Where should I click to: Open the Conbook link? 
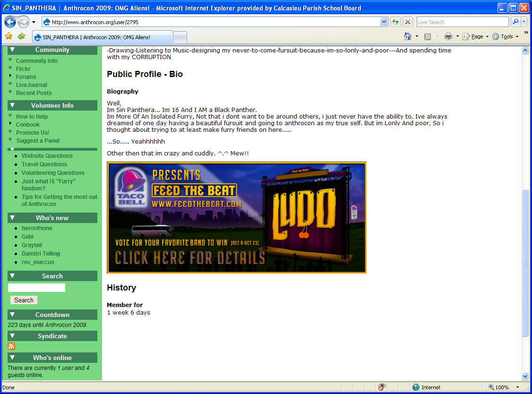pyautogui.click(x=28, y=125)
